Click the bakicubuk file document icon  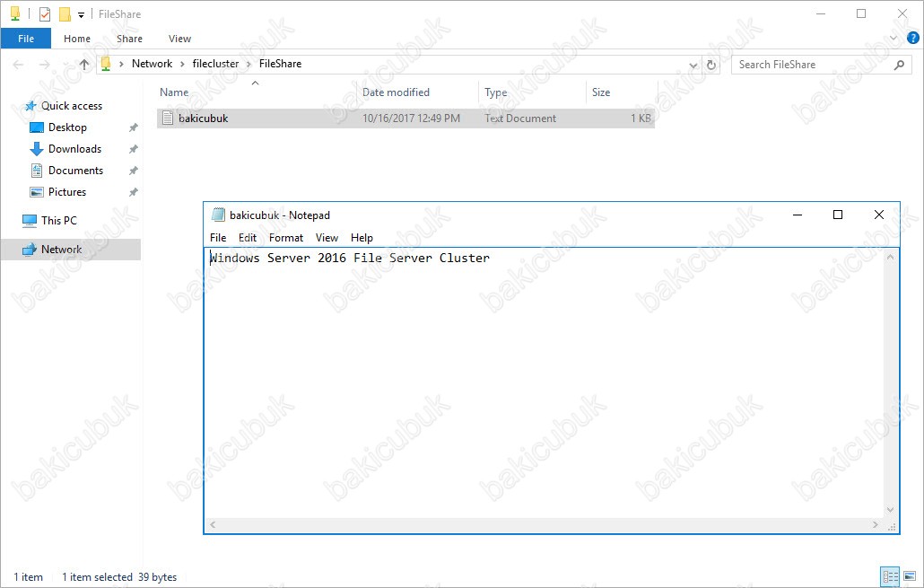pos(168,118)
